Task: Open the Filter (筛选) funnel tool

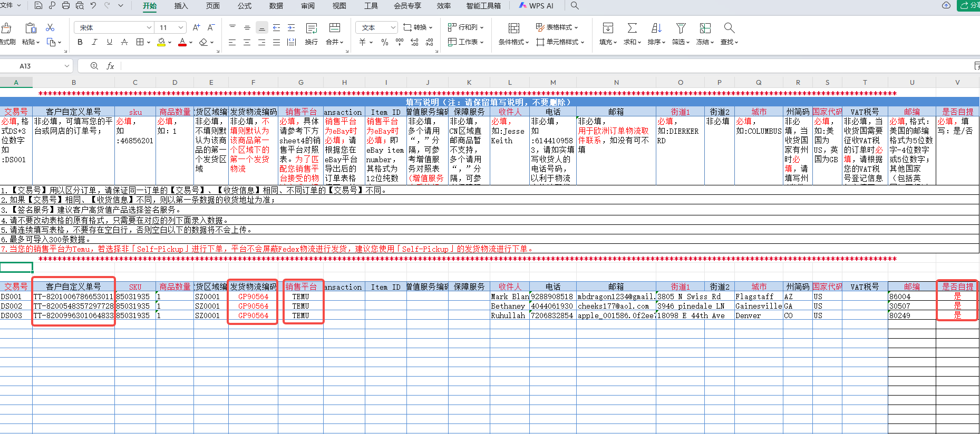Action: click(x=681, y=28)
